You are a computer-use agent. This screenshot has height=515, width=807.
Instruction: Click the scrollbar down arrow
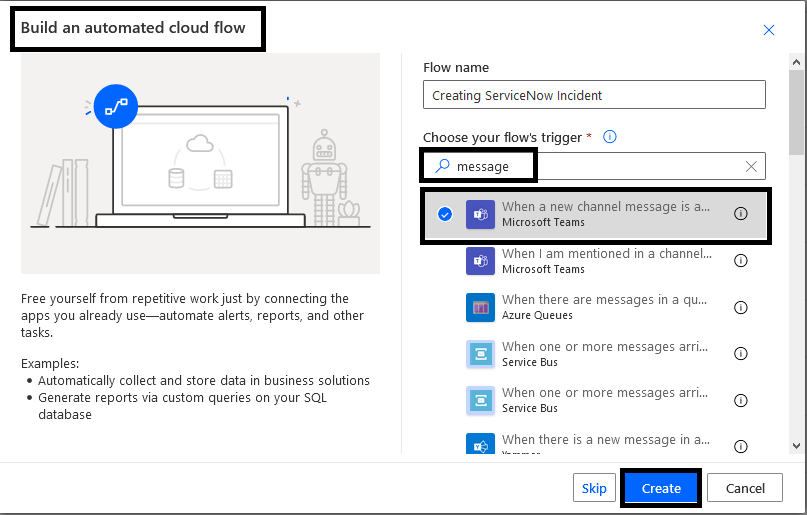tap(796, 446)
